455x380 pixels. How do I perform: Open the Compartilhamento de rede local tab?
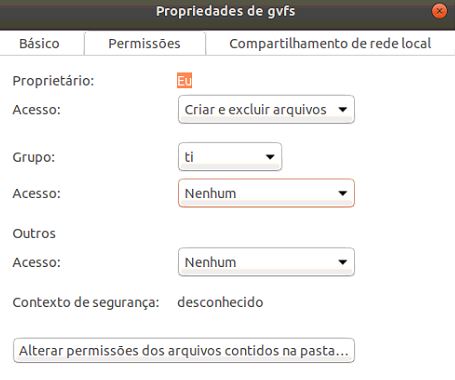pyautogui.click(x=330, y=44)
